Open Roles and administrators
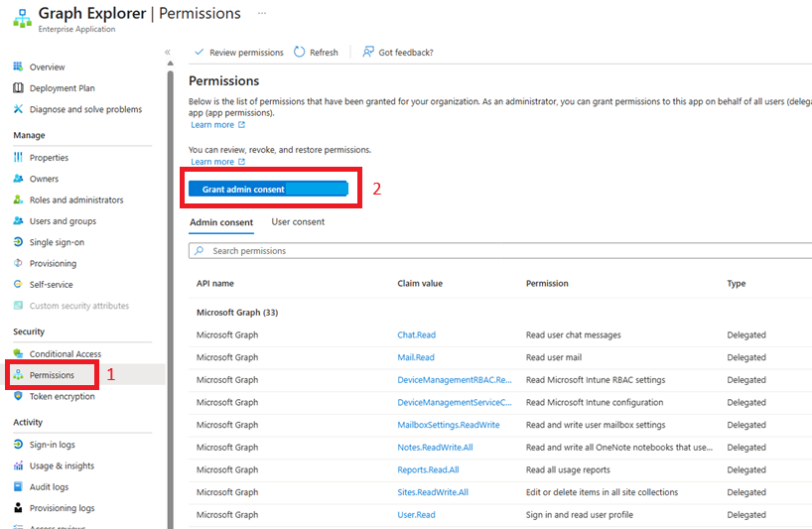This screenshot has height=529, width=812. tap(76, 199)
